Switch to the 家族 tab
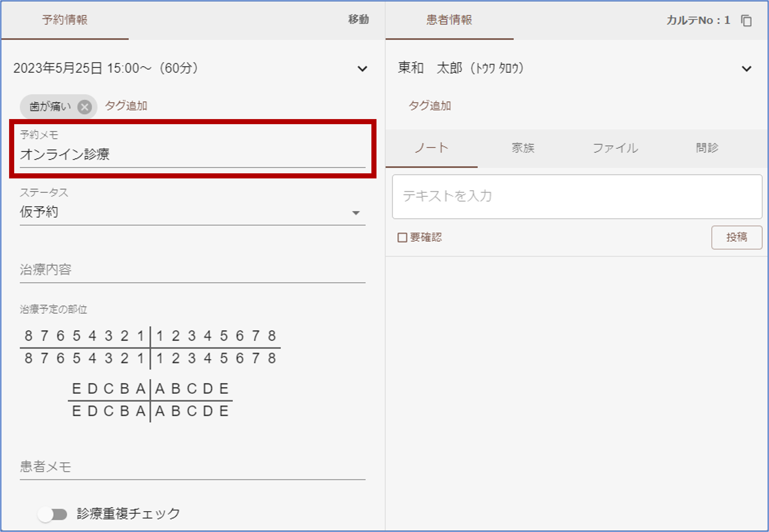Image resolution: width=769 pixels, height=532 pixels. [x=523, y=148]
